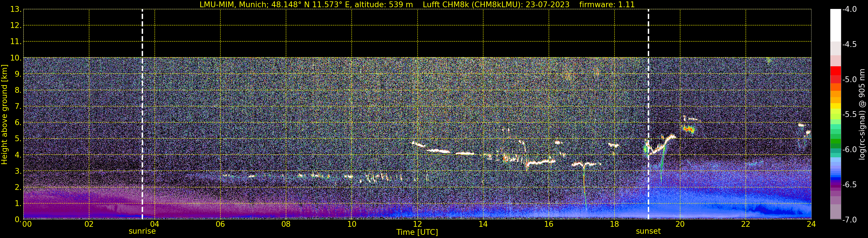Click the x-axis tick label '08'
The width and height of the screenshot is (868, 238).
coord(286,224)
